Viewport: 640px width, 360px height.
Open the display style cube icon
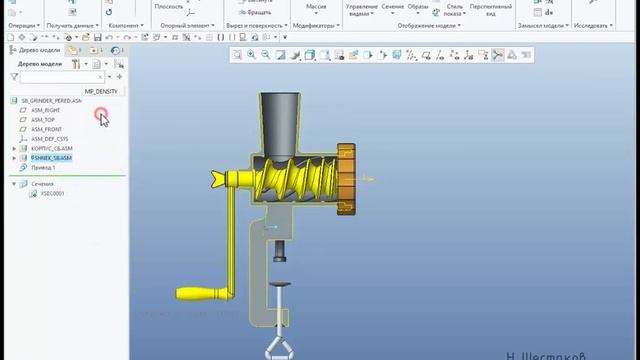click(310, 55)
